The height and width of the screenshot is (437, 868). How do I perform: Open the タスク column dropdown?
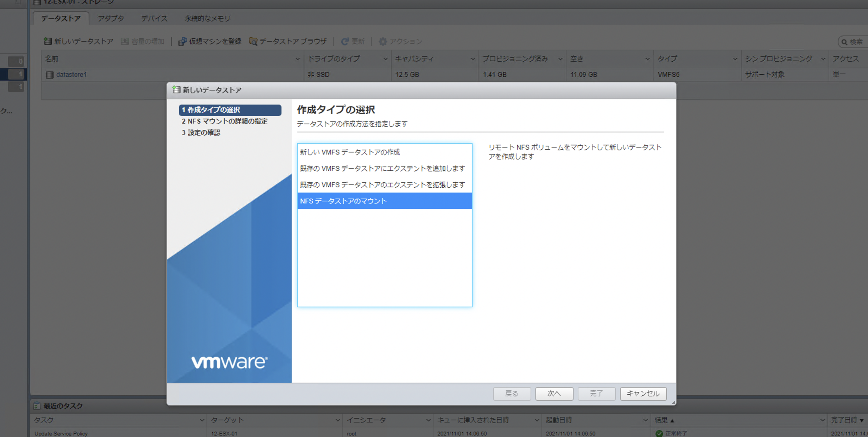pyautogui.click(x=202, y=420)
